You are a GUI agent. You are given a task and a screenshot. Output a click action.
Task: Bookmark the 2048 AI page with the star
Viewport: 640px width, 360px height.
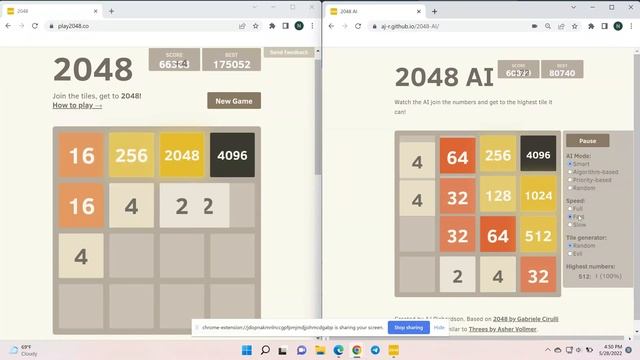(x=575, y=26)
